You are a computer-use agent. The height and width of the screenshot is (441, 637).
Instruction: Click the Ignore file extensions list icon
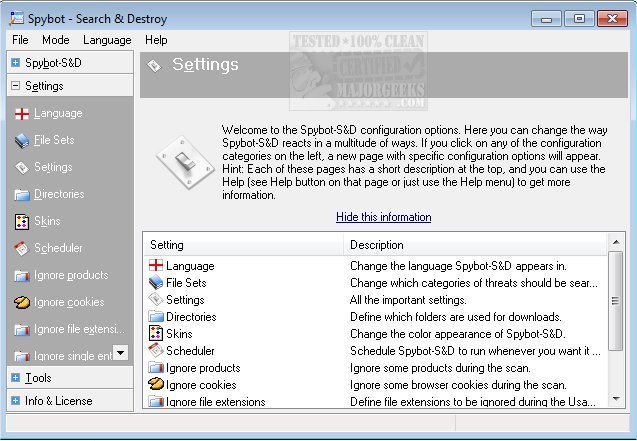click(x=156, y=402)
